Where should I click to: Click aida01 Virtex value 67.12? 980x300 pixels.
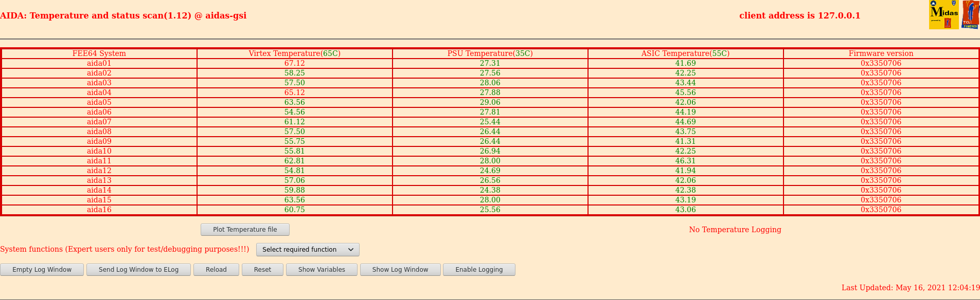[295, 63]
